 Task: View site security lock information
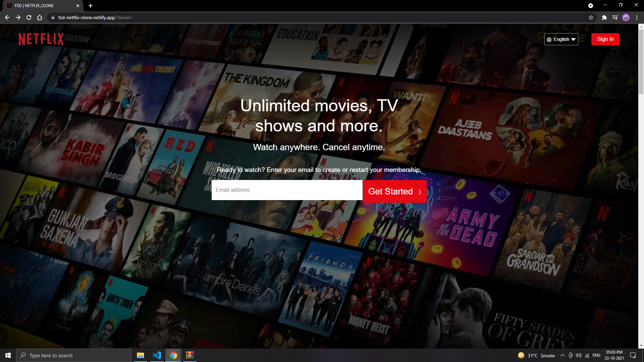point(53,17)
